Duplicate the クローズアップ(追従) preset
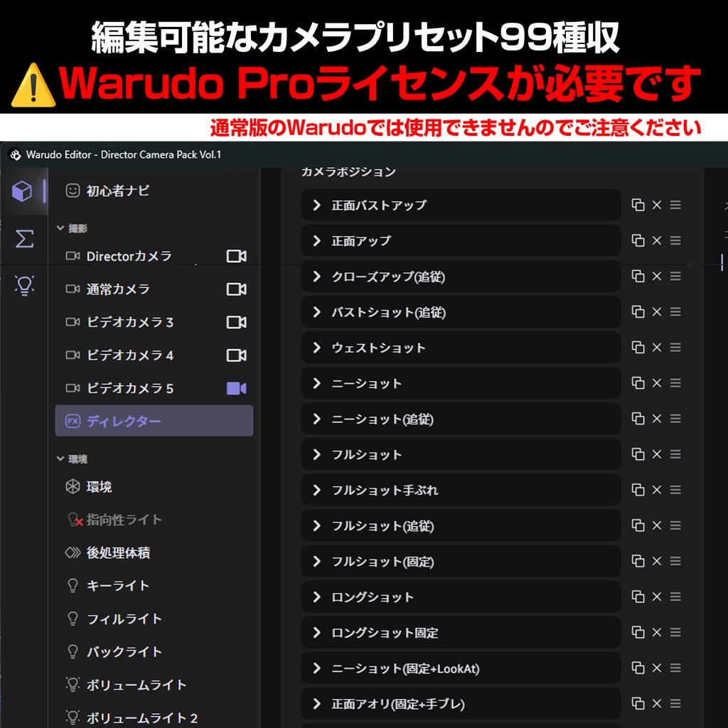728x728 pixels. [x=638, y=277]
